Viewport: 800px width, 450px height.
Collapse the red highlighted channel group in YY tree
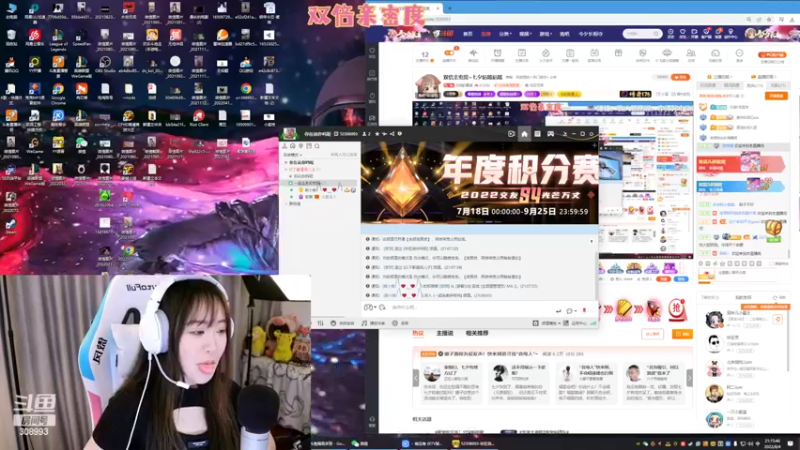pos(286,169)
